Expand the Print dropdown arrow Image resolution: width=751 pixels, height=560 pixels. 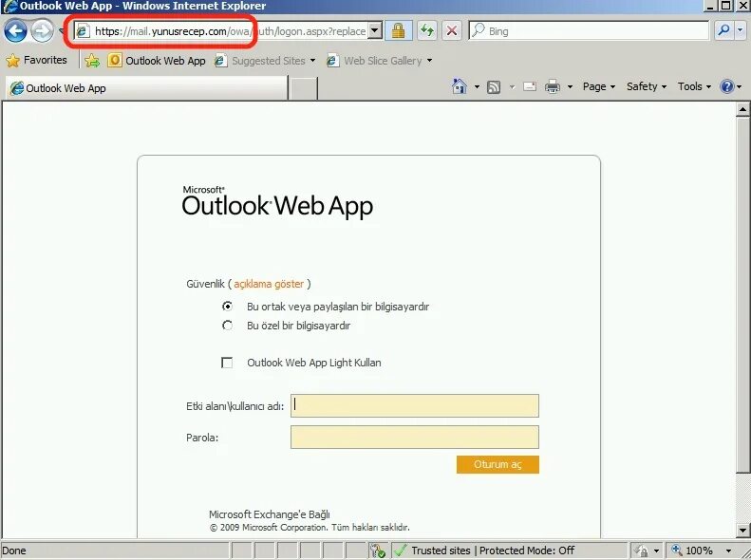tap(570, 87)
